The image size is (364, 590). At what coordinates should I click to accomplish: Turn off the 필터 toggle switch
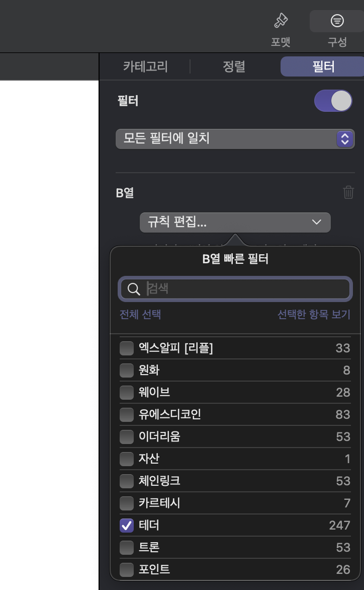tap(333, 101)
